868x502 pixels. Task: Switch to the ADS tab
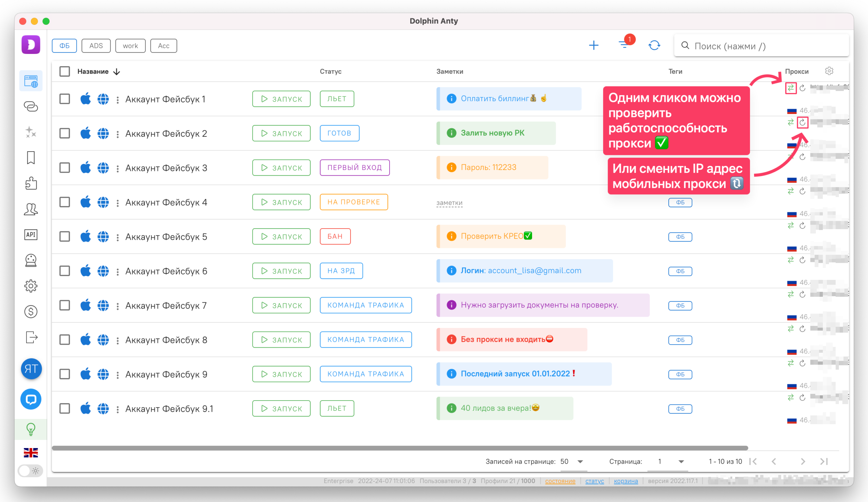point(96,46)
